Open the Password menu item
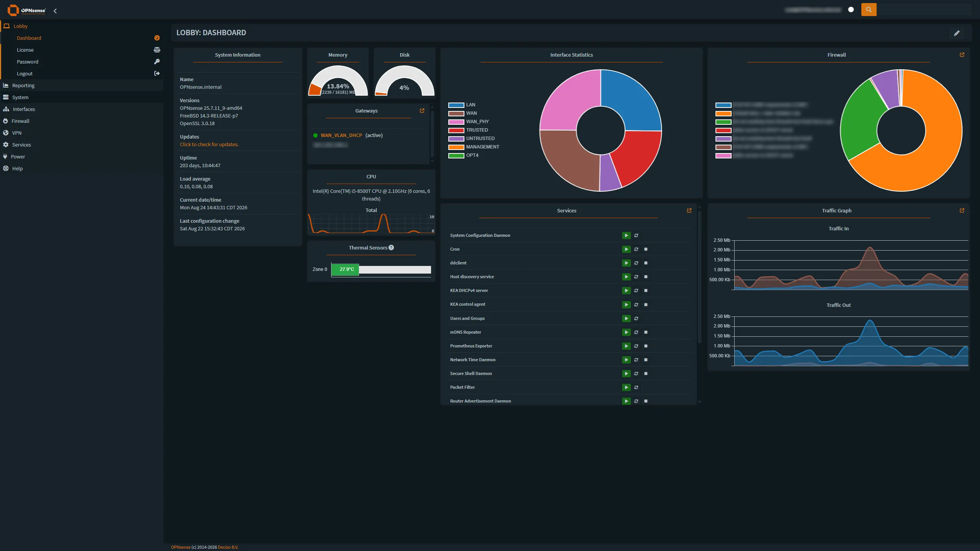The image size is (980, 551). [82, 62]
